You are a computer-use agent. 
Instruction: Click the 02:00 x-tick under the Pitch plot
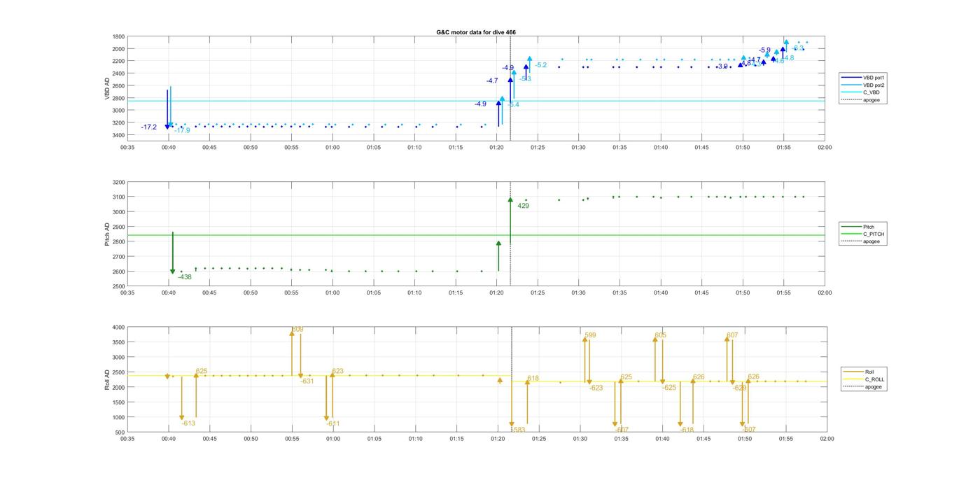825,293
